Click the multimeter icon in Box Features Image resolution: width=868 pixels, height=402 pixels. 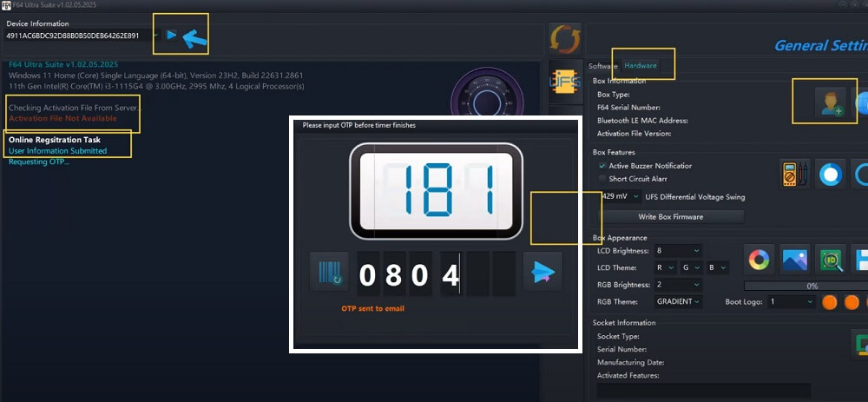click(794, 175)
